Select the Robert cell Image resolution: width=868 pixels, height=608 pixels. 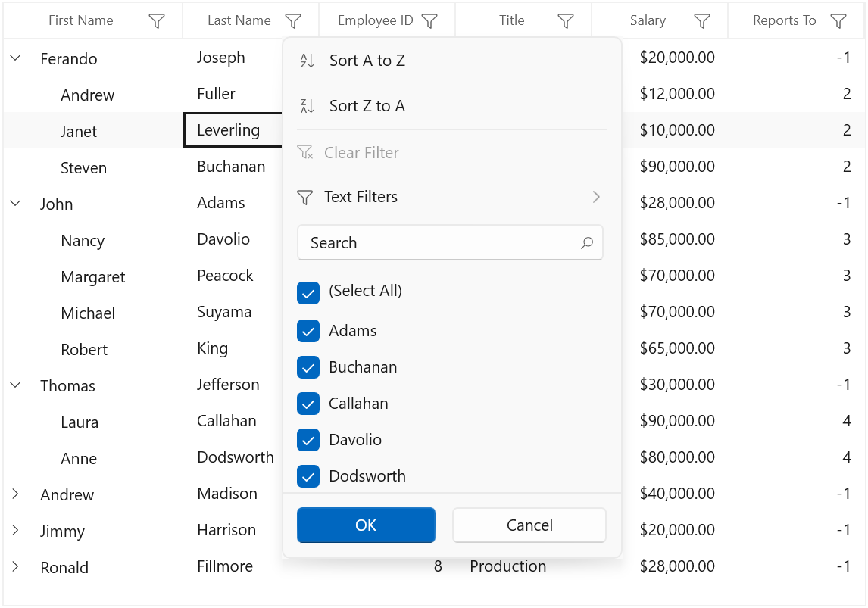(x=84, y=350)
